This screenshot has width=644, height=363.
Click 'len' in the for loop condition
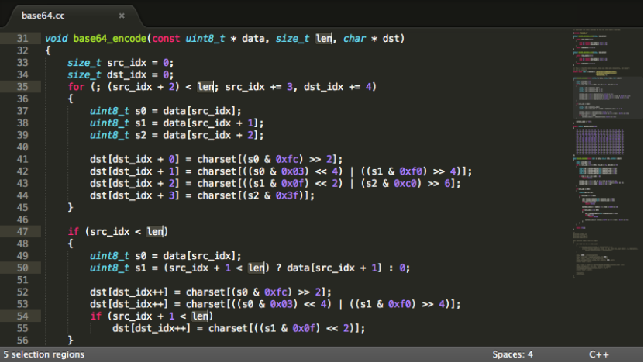point(205,87)
